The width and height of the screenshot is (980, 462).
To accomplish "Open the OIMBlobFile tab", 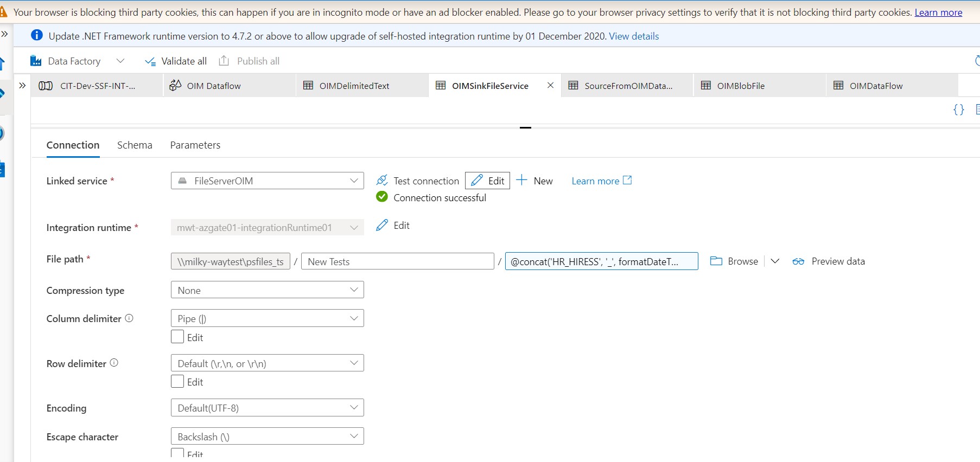I will (x=760, y=86).
